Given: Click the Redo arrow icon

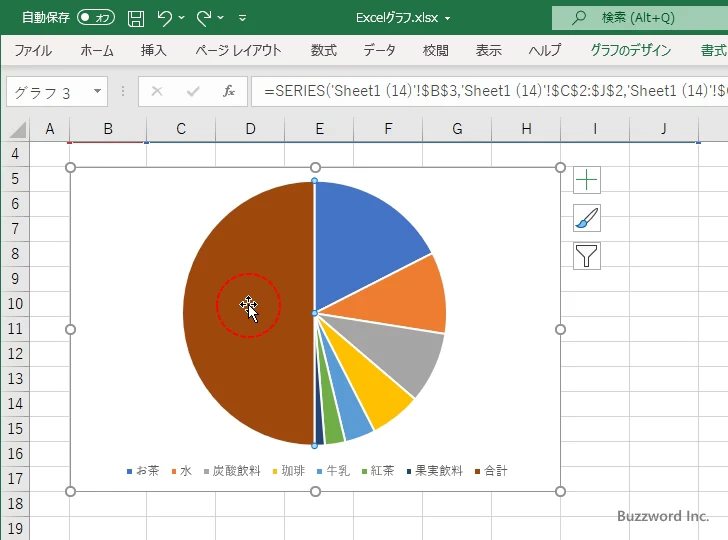Looking at the screenshot, I should pos(204,17).
